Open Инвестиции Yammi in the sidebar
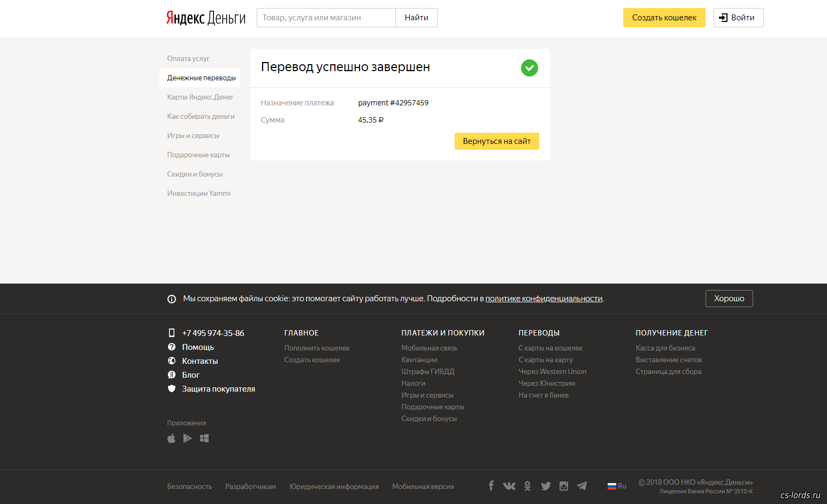Viewport: 827px width, 504px height. [x=199, y=193]
